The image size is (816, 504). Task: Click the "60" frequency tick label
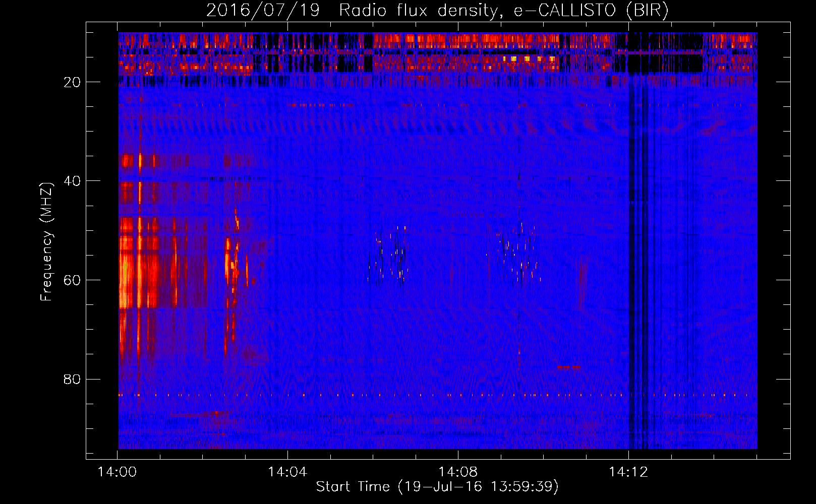coord(72,280)
